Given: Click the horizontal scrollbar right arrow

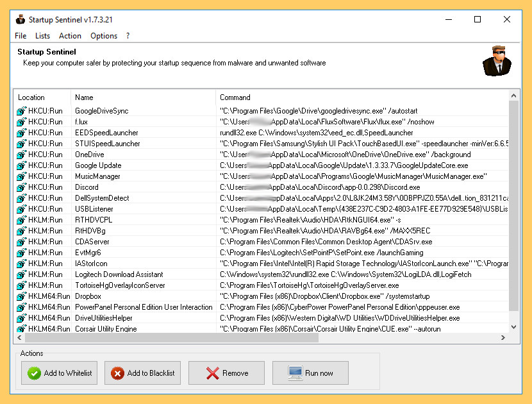Looking at the screenshot, I should [x=503, y=337].
